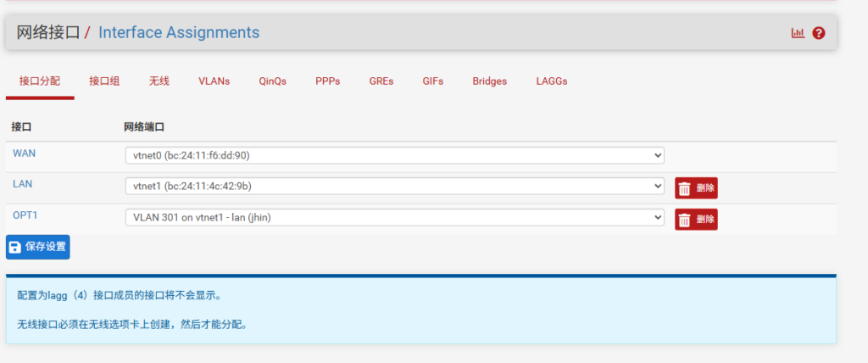Click the 保存设置 save button
Screen dimensions: 868x363
[x=38, y=247]
